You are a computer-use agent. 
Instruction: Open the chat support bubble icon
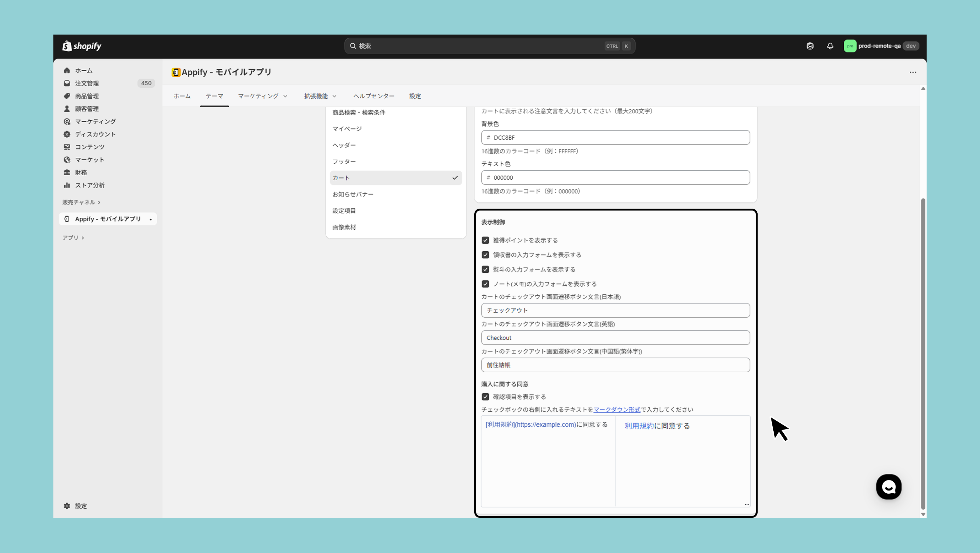pos(889,487)
